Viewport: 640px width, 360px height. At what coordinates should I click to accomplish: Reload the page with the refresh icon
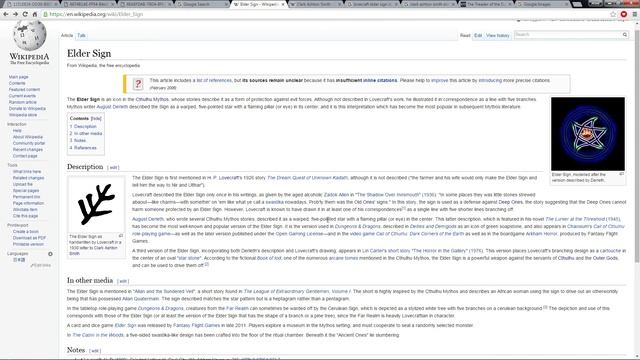coord(25,14)
